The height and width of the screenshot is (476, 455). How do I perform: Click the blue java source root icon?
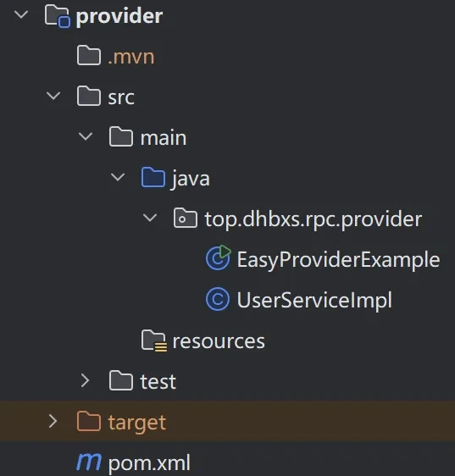153,177
